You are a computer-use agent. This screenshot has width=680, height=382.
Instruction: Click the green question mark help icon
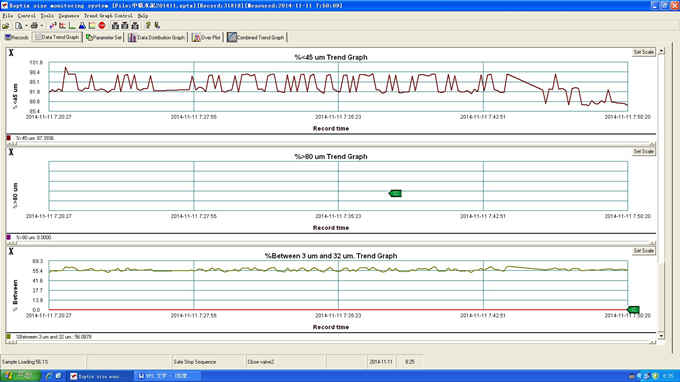pyautogui.click(x=148, y=26)
